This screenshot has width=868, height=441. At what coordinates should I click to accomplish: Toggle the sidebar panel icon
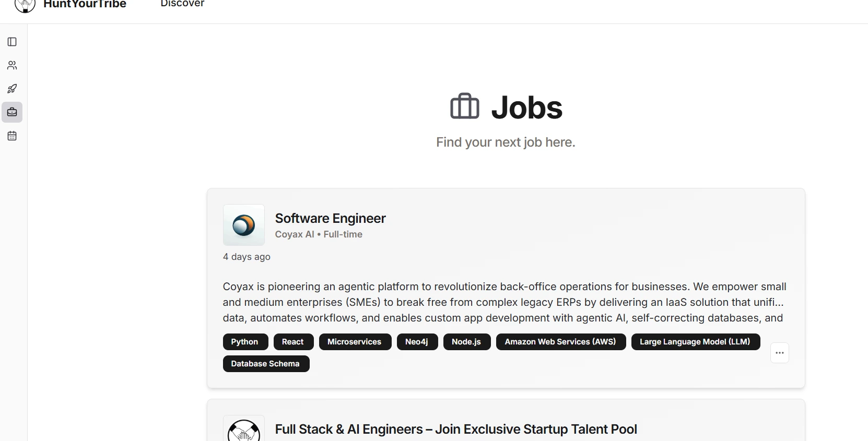[12, 42]
